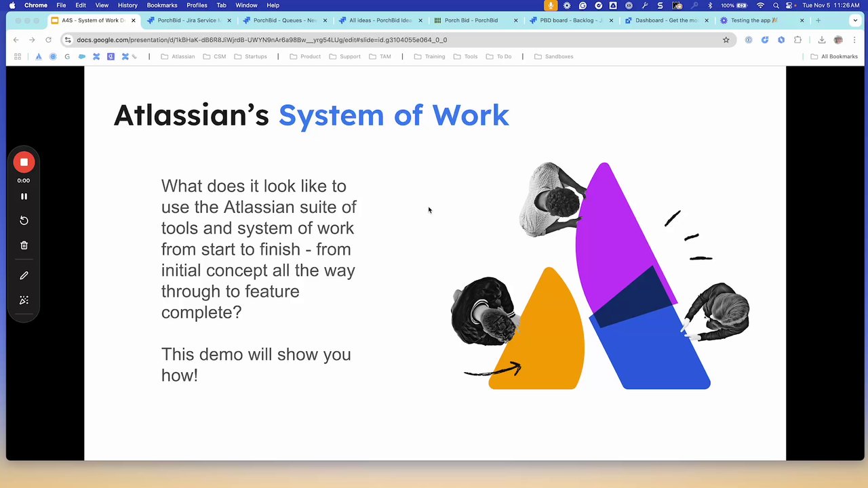Close the A4S - System of Work tab
Image resolution: width=868 pixels, height=488 pixels.
133,20
